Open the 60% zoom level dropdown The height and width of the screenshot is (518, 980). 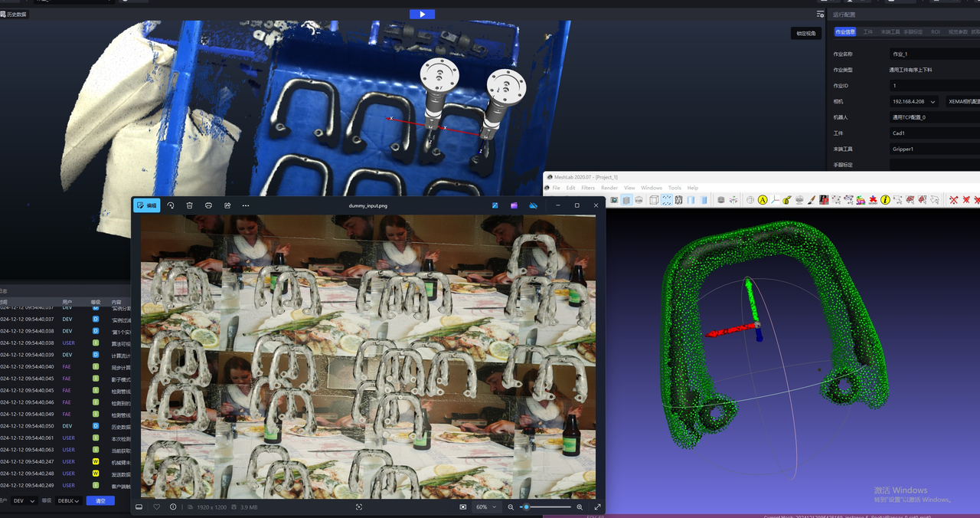click(x=485, y=507)
